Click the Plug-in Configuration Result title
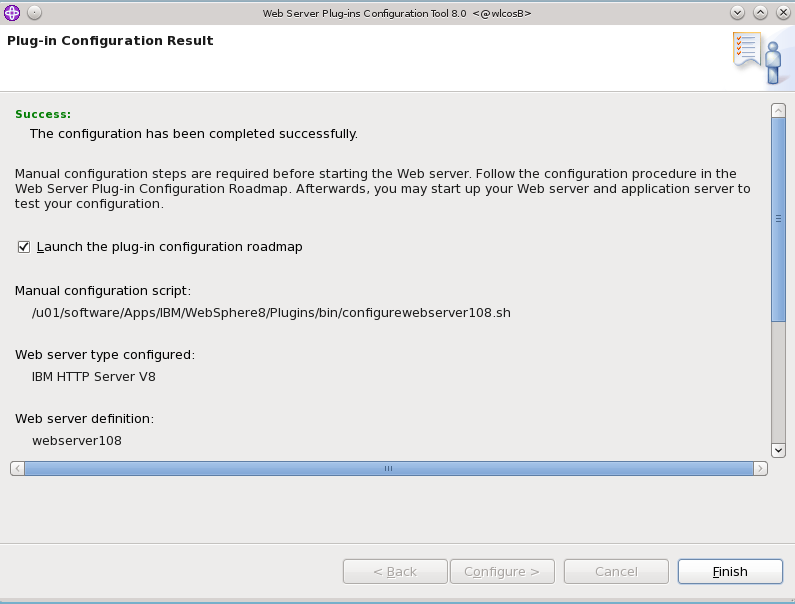795x604 pixels. [110, 41]
